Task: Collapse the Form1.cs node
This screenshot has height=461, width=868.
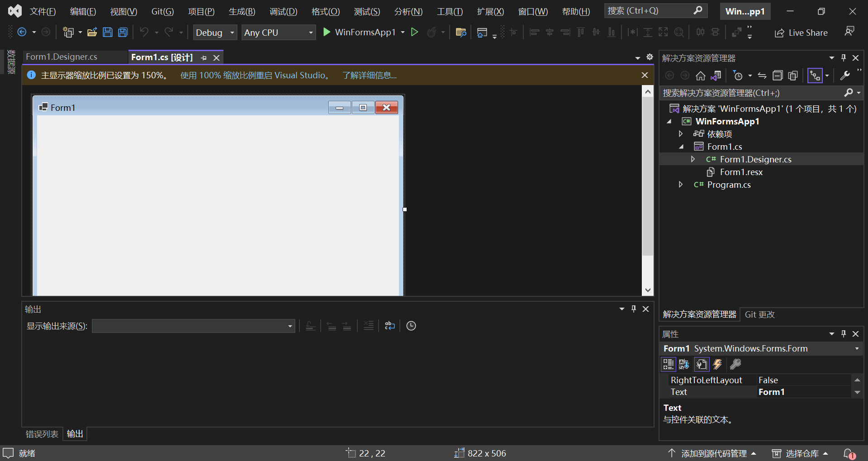Action: (682, 146)
